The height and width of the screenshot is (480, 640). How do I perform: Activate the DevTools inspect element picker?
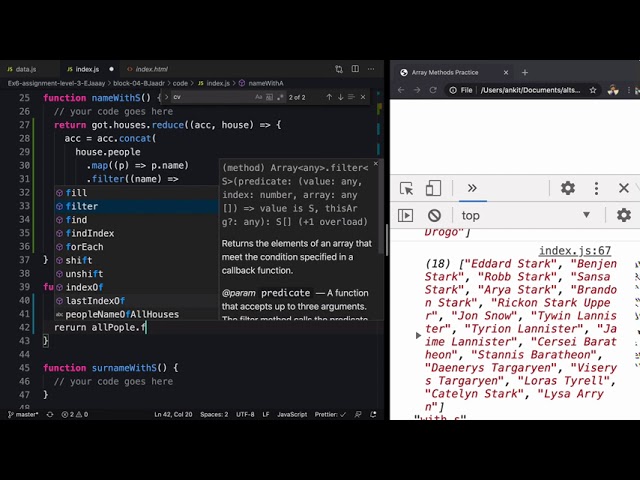point(406,188)
